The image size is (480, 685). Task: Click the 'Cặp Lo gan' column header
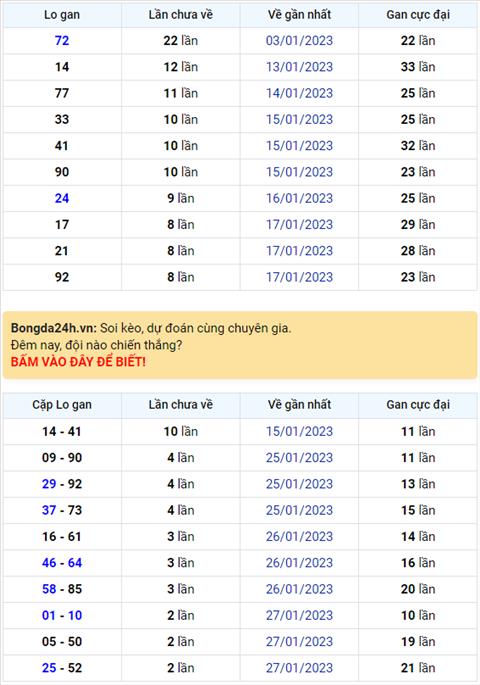62,405
